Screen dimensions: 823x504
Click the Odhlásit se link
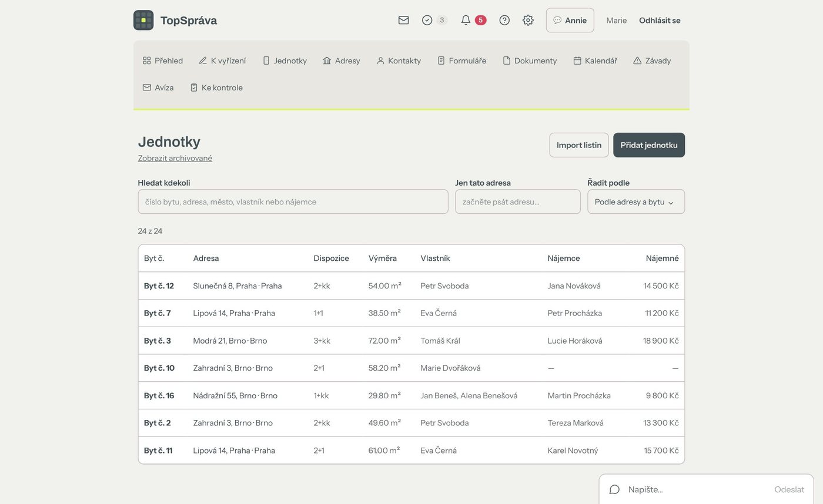tap(660, 20)
